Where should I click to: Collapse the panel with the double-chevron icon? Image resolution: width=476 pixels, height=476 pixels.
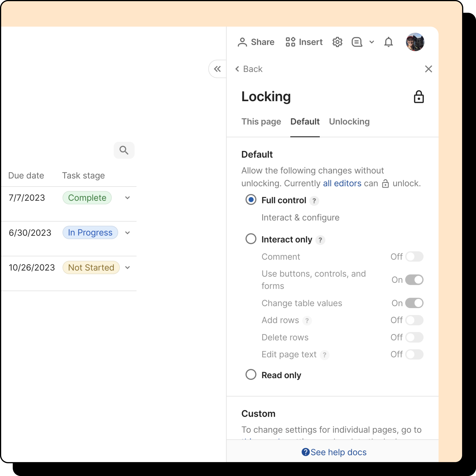point(217,69)
